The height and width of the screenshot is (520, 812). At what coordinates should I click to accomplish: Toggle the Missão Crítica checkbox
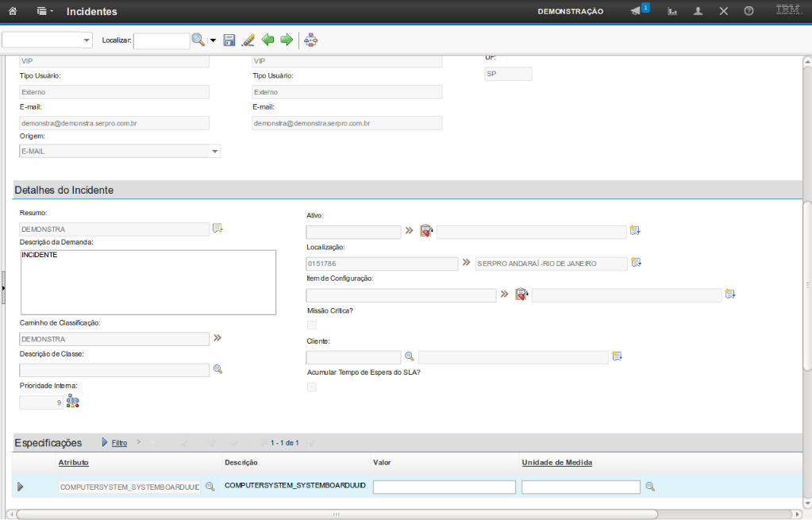[311, 325]
